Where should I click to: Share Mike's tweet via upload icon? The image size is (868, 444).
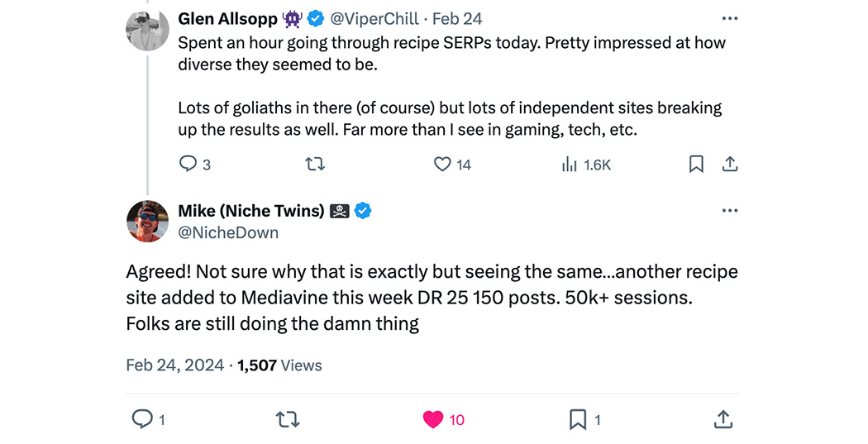[x=723, y=419]
